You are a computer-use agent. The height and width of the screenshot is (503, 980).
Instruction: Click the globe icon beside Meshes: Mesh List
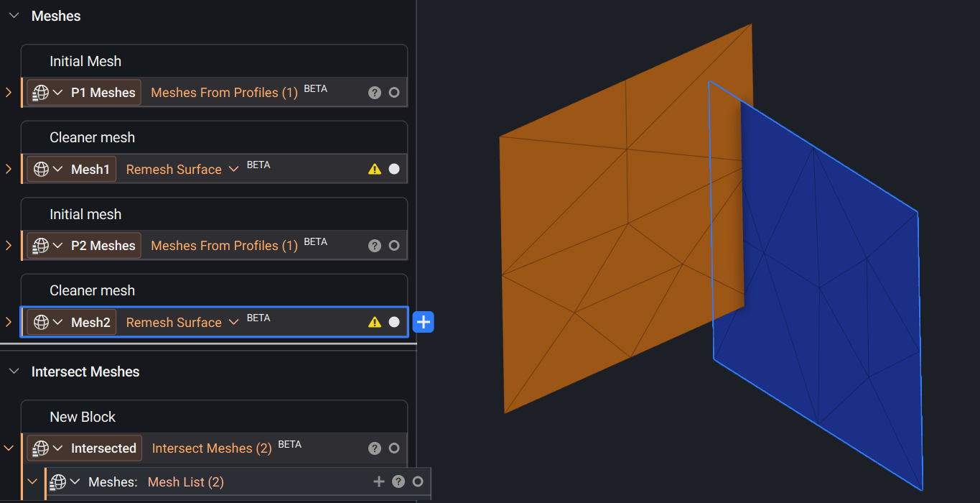[x=58, y=482]
